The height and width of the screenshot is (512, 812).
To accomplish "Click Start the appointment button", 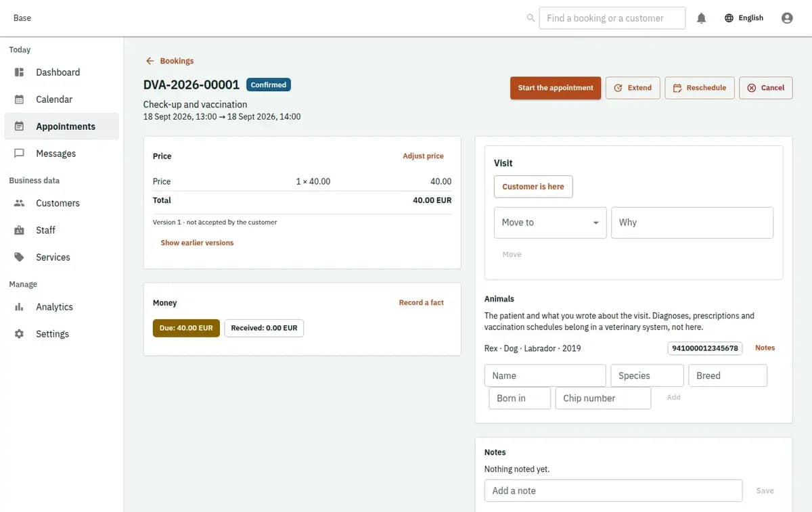I will [x=556, y=88].
